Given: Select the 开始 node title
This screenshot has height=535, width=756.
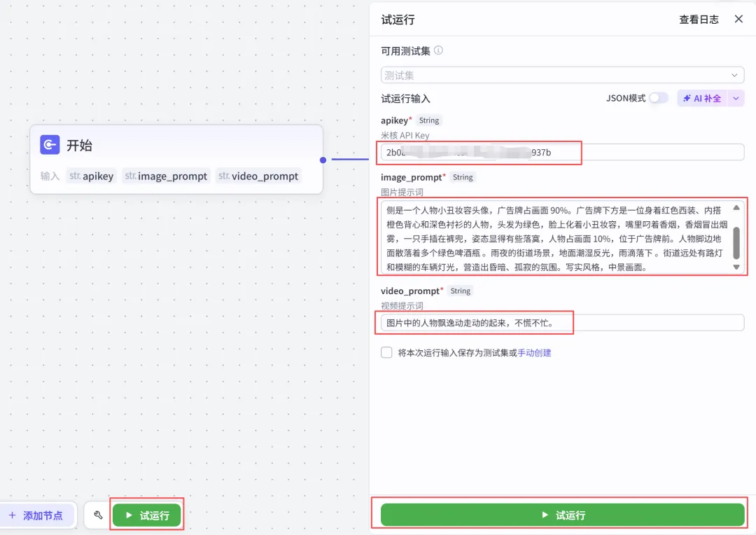Looking at the screenshot, I should [x=79, y=145].
